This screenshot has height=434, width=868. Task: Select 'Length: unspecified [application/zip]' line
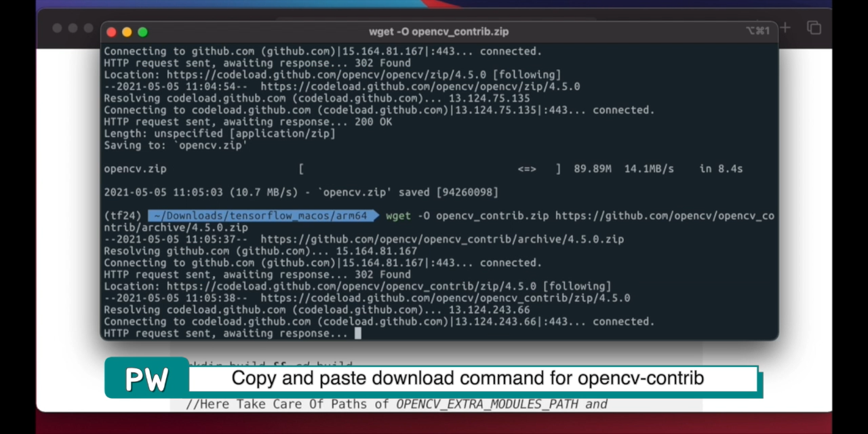tap(220, 134)
